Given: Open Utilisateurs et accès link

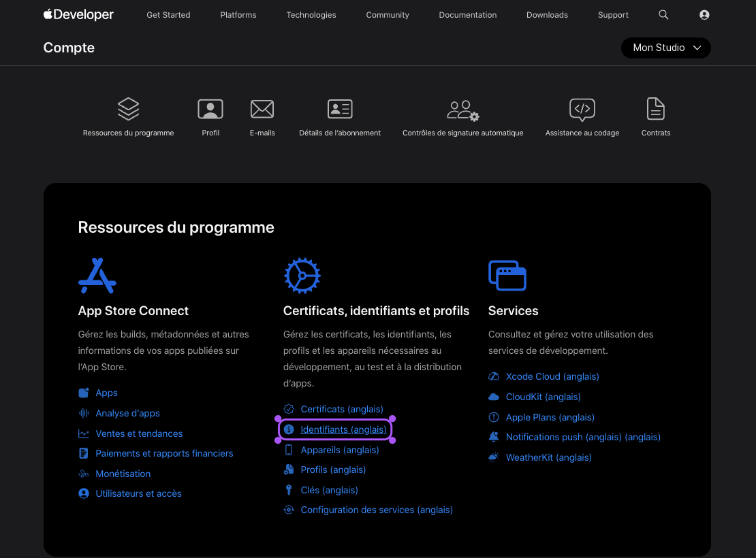Looking at the screenshot, I should click(x=138, y=493).
